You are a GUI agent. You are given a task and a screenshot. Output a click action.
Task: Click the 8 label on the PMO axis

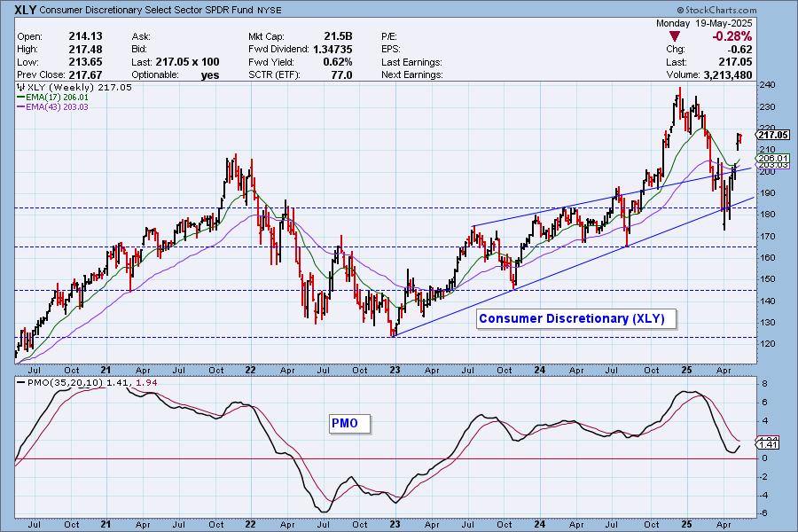click(x=765, y=384)
